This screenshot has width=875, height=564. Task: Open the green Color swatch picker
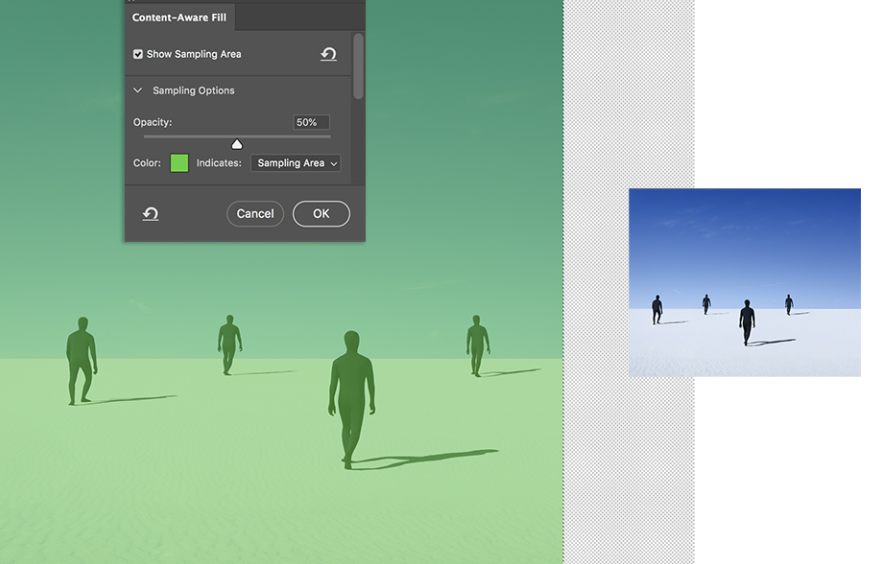[179, 163]
